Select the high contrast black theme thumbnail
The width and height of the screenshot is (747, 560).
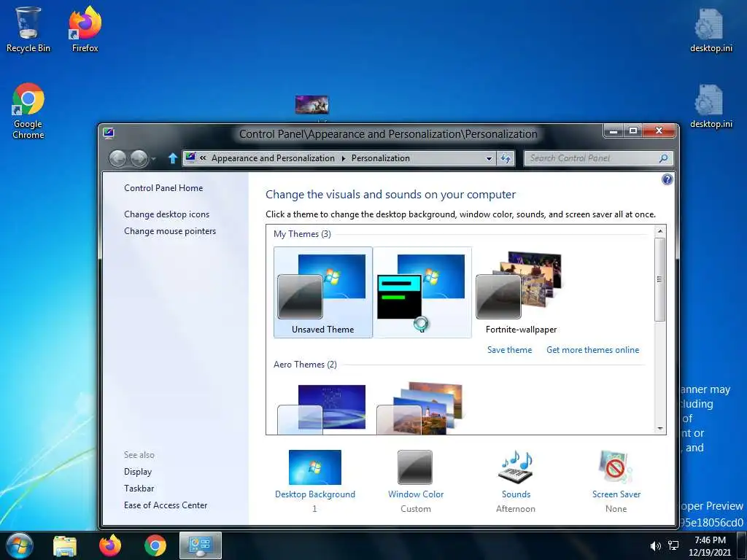coord(422,292)
